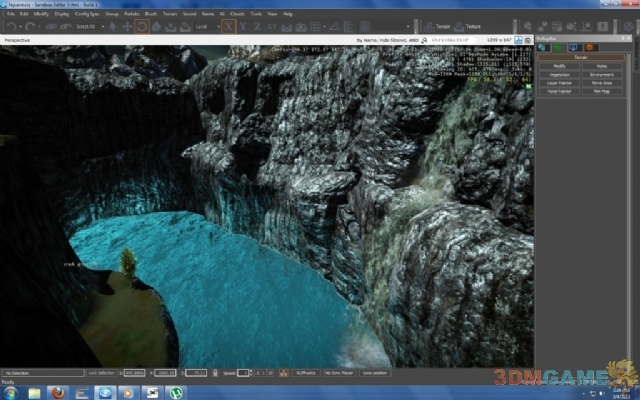
Task: Click the Redo arrow icon
Action: tap(29, 27)
